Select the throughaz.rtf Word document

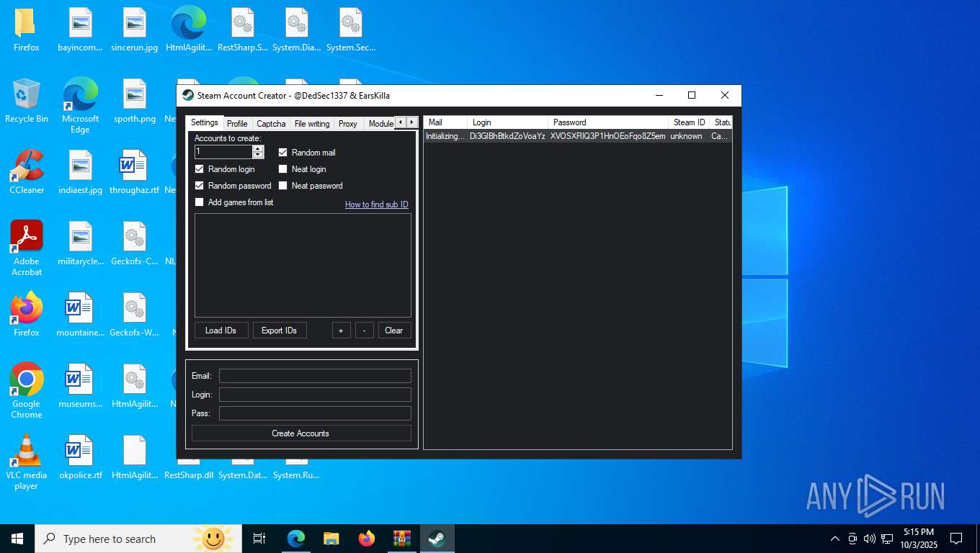pyautogui.click(x=135, y=172)
